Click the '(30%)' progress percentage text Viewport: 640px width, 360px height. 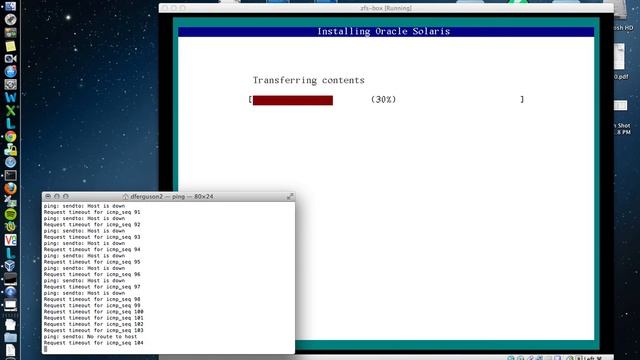pyautogui.click(x=383, y=100)
